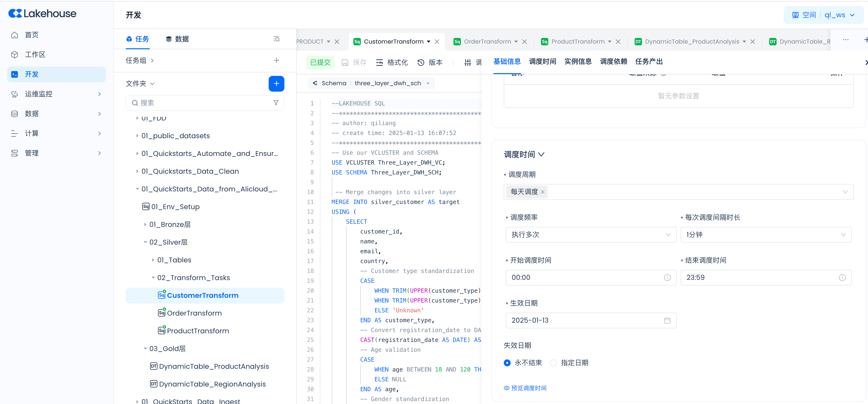Switch to the 调度依赖 tab
Viewport: 868px width, 404px height.
[x=613, y=62]
